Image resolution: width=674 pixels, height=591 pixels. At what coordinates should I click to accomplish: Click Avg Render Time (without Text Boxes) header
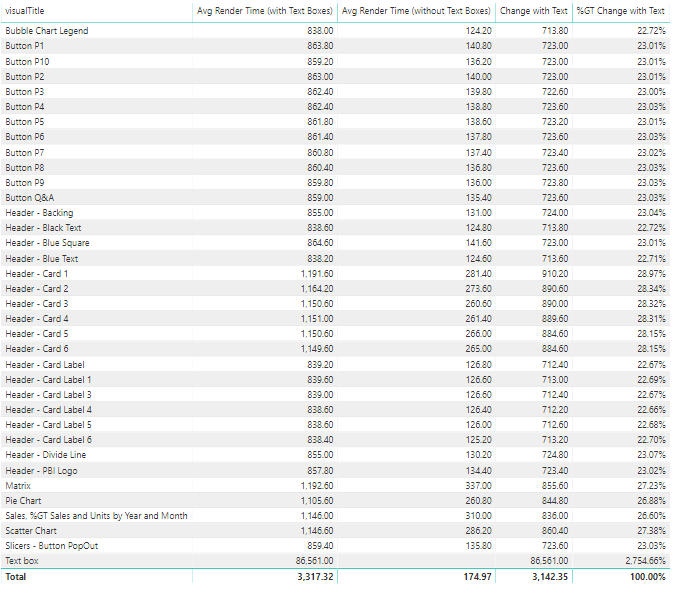[x=416, y=11]
